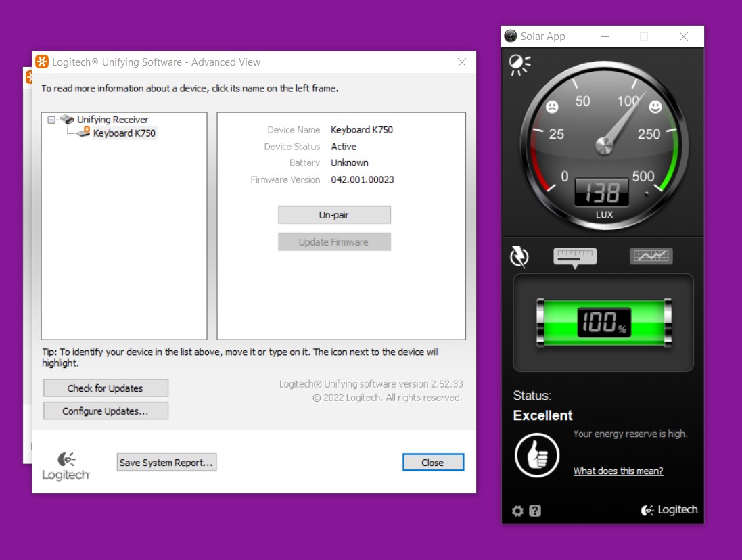The image size is (742, 560).
Task: Select Unifying Receiver in device tree
Action: click(112, 120)
